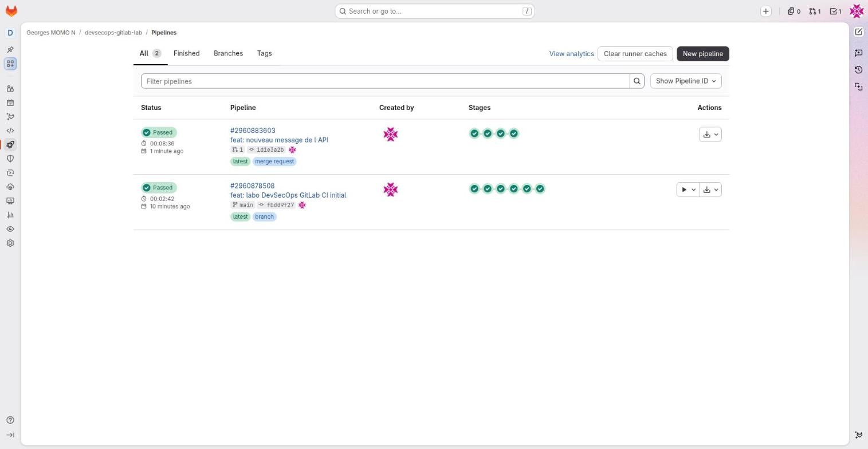
Task: Open download artifacts dropdown for pipeline #2960878508
Action: click(x=710, y=190)
